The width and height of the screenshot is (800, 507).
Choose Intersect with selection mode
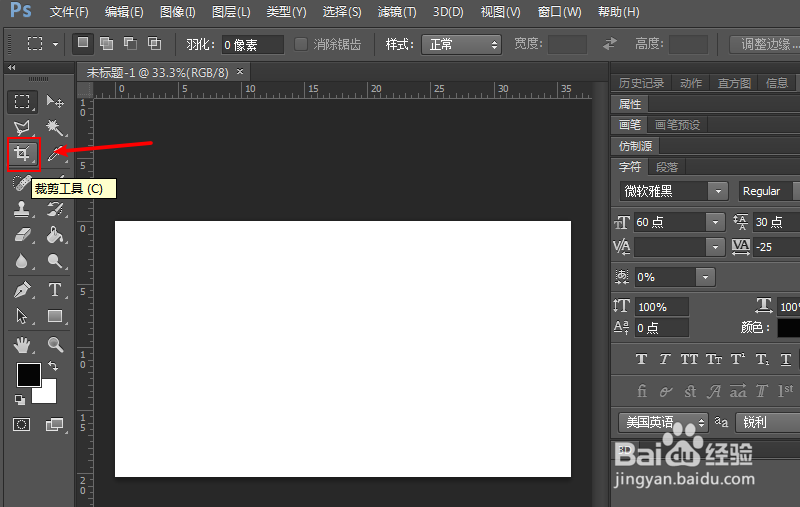pos(155,44)
